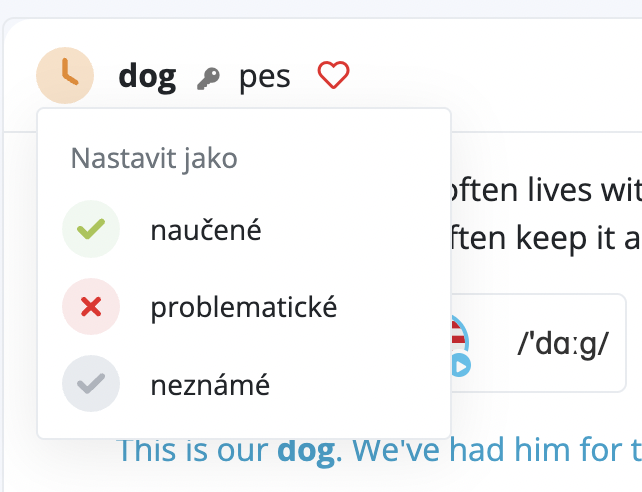Pick the "neznámé" menu label
The height and width of the screenshot is (492, 642).
tap(210, 384)
